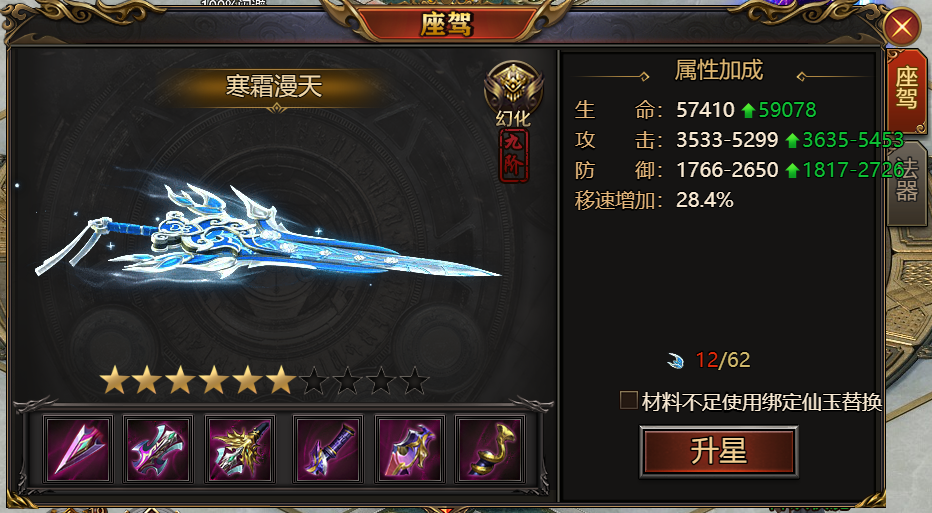
Task: Tap the red 九阶 rank badge
Action: tap(514, 156)
